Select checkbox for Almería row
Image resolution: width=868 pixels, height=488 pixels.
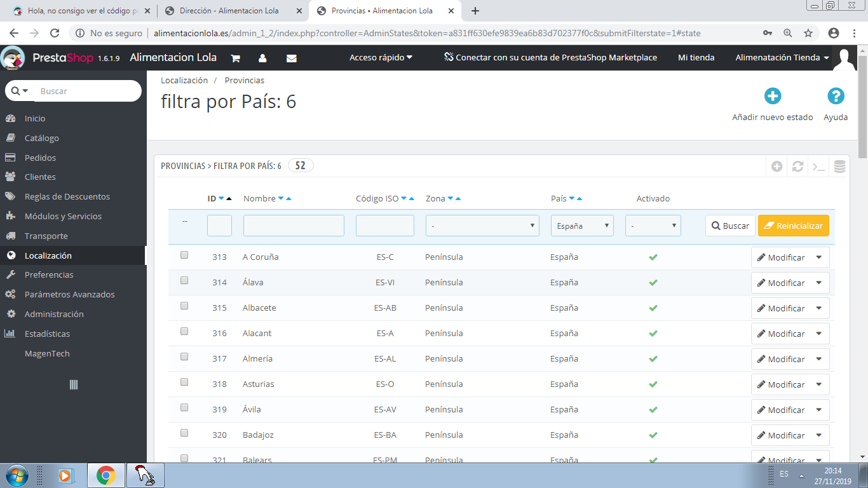pyautogui.click(x=184, y=356)
